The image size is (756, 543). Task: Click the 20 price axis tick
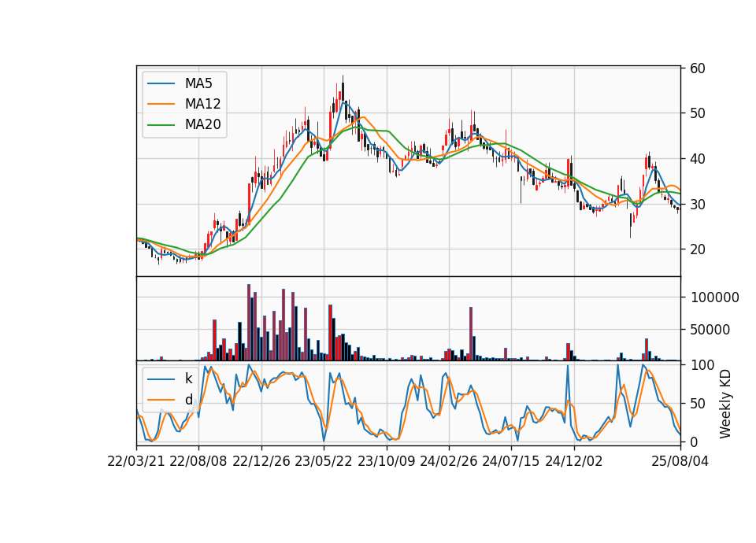(698, 249)
